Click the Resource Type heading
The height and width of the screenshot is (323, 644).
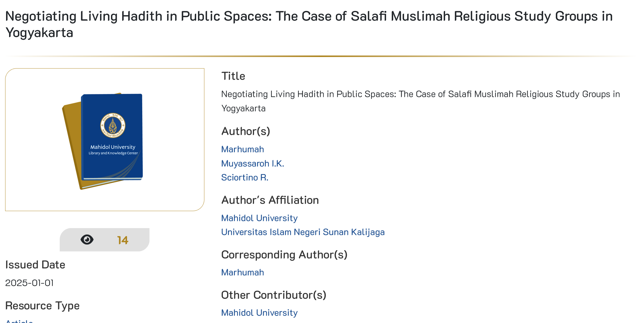[42, 306]
